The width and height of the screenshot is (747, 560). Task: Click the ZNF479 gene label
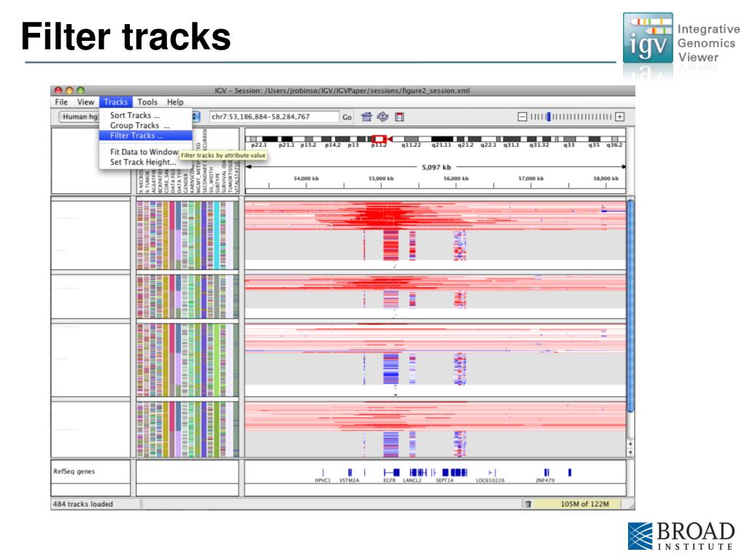545,481
